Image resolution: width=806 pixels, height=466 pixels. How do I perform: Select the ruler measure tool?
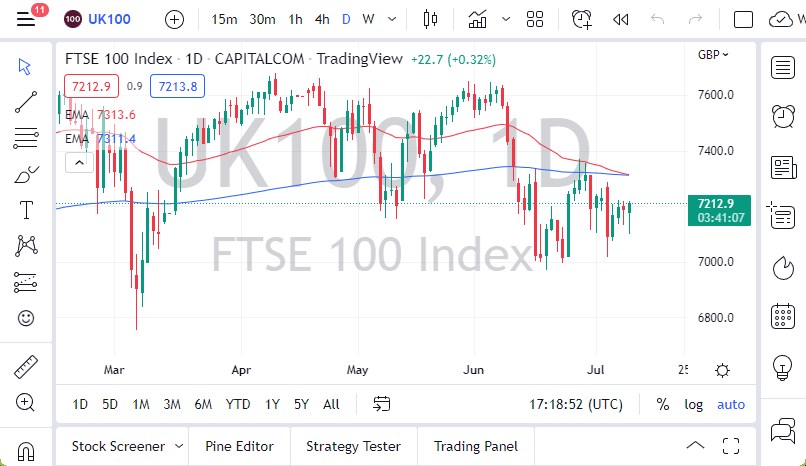point(26,367)
